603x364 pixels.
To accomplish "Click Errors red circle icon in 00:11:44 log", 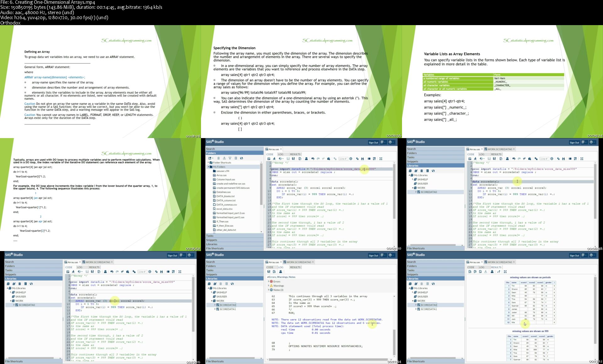I will click(x=271, y=281).
